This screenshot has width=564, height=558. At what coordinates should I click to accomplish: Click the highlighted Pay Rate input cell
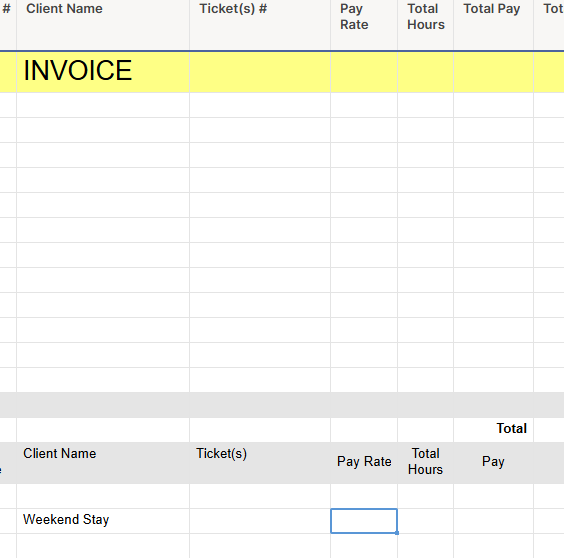click(364, 521)
